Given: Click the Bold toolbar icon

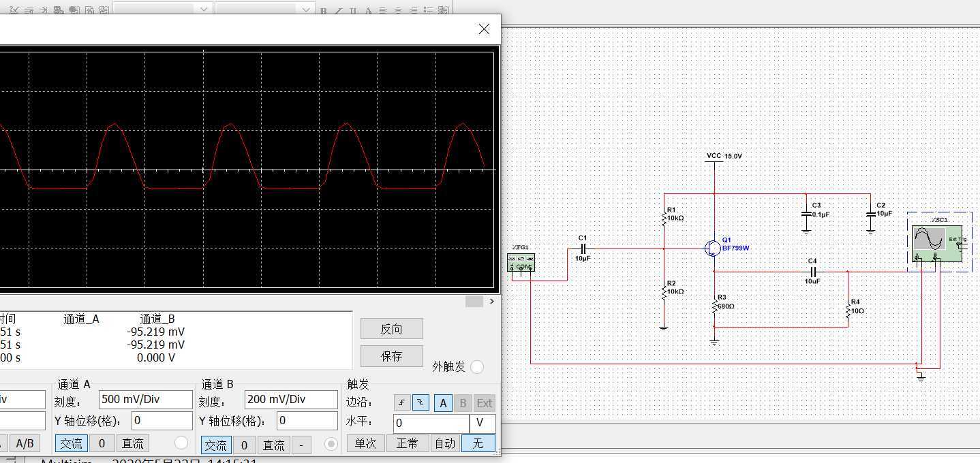Looking at the screenshot, I should click(324, 10).
